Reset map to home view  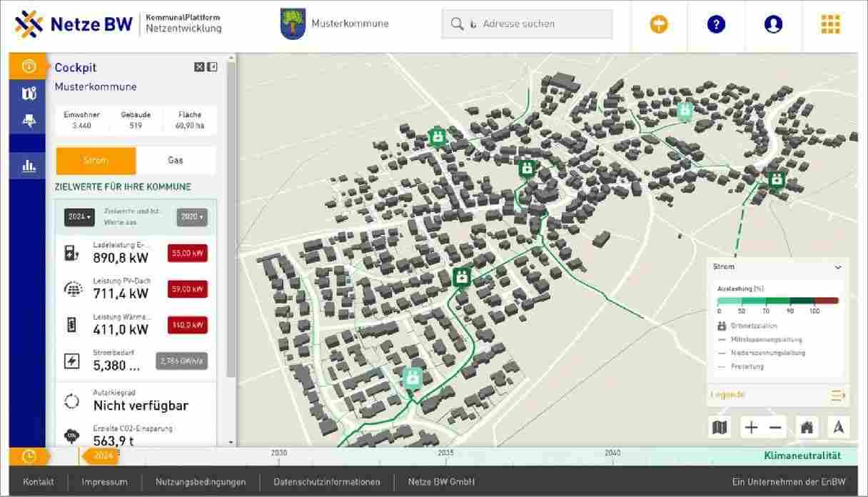point(807,428)
